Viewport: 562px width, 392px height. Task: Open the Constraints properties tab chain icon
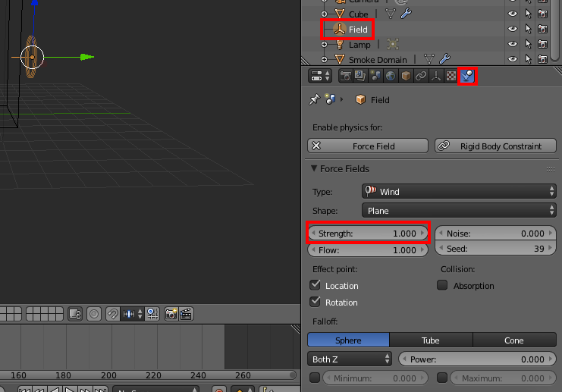pyautogui.click(x=421, y=76)
